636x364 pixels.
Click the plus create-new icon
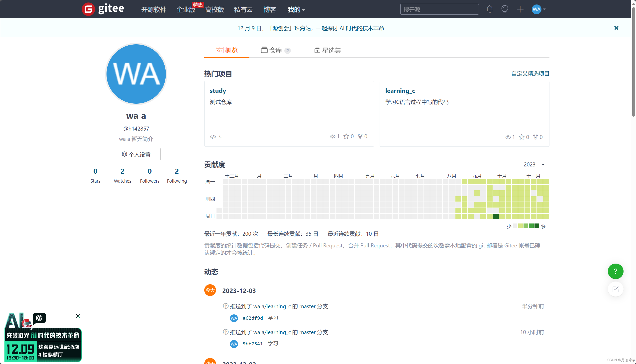520,9
